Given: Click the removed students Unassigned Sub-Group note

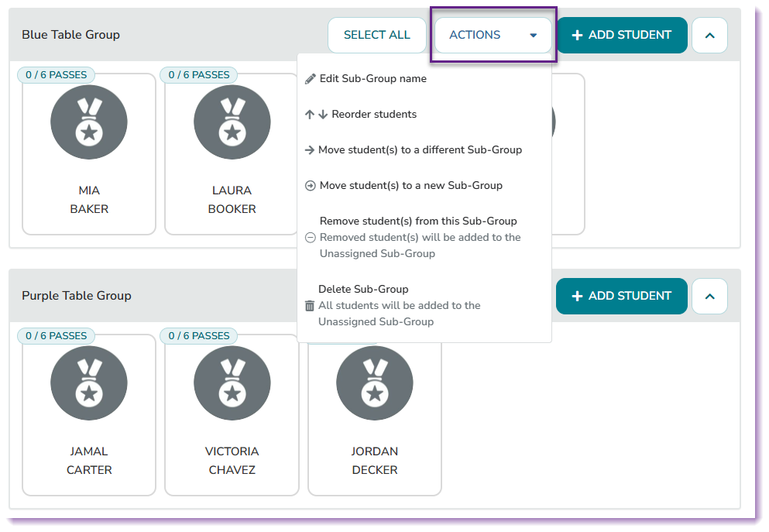Looking at the screenshot, I should (x=421, y=245).
